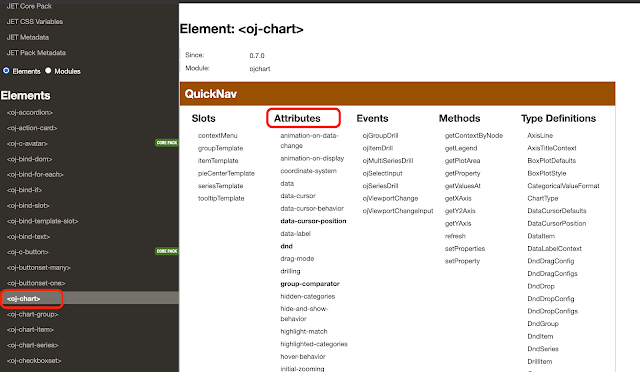Open the dnd attribute link

point(287,246)
